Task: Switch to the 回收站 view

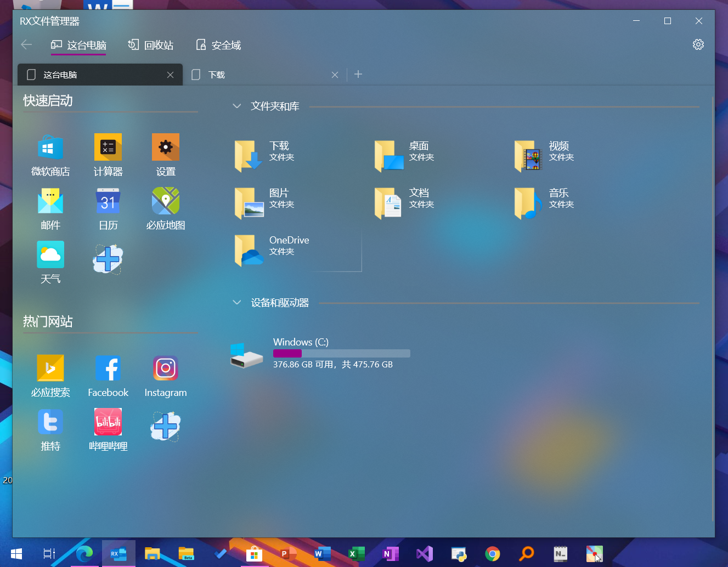Action: [x=150, y=44]
